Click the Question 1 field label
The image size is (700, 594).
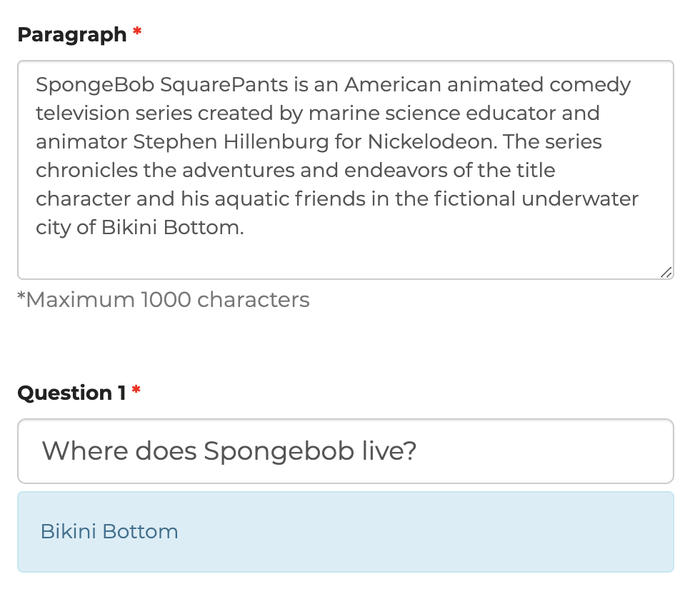(x=71, y=393)
